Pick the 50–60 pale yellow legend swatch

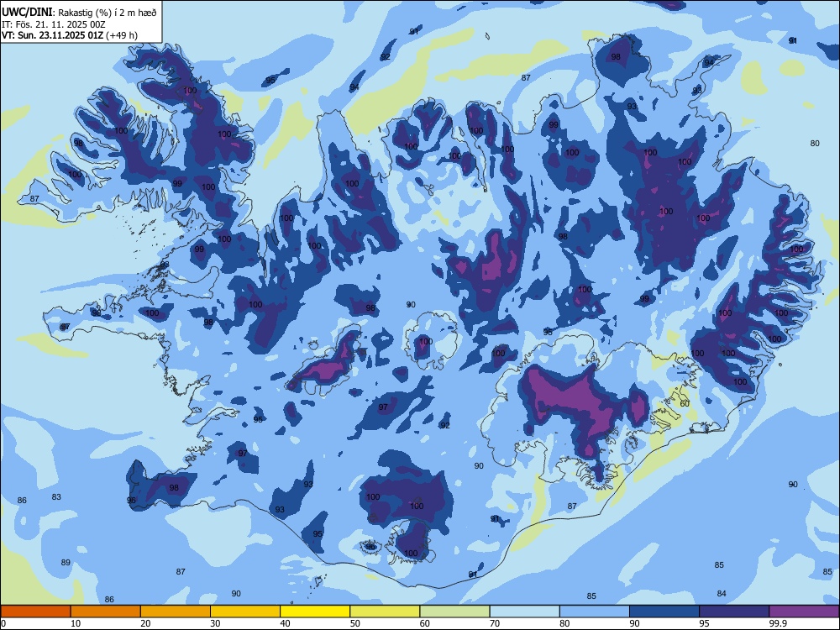point(385,612)
